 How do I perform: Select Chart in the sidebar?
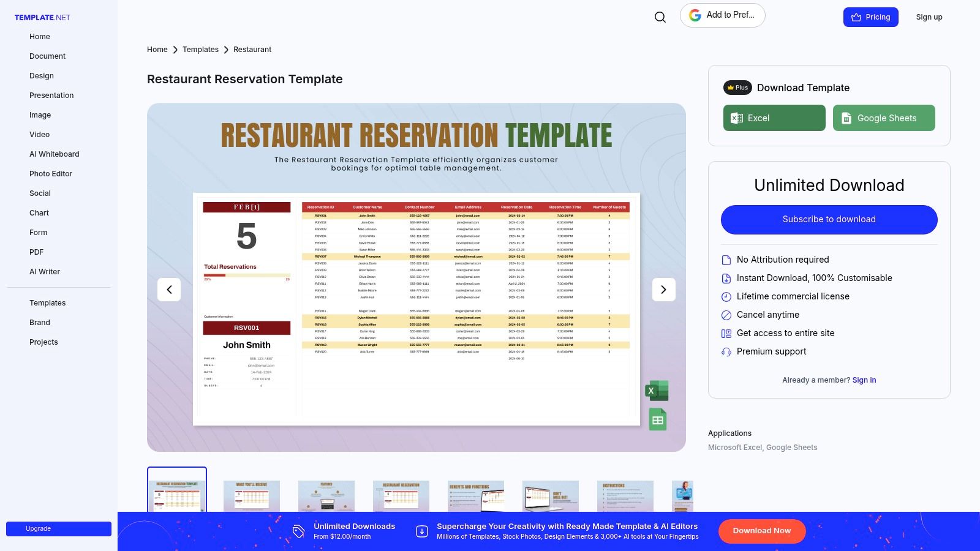(x=39, y=213)
